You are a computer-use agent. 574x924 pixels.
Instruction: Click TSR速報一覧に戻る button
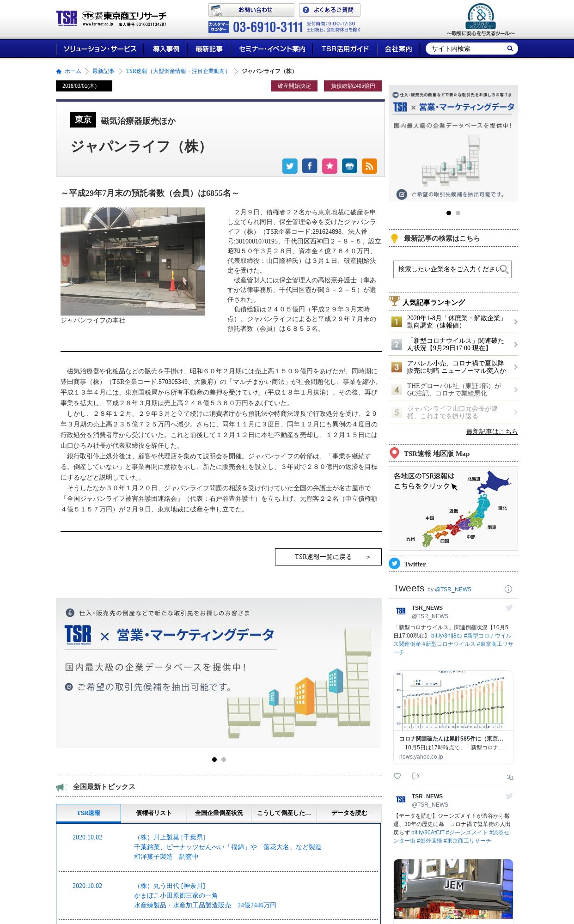(x=328, y=557)
